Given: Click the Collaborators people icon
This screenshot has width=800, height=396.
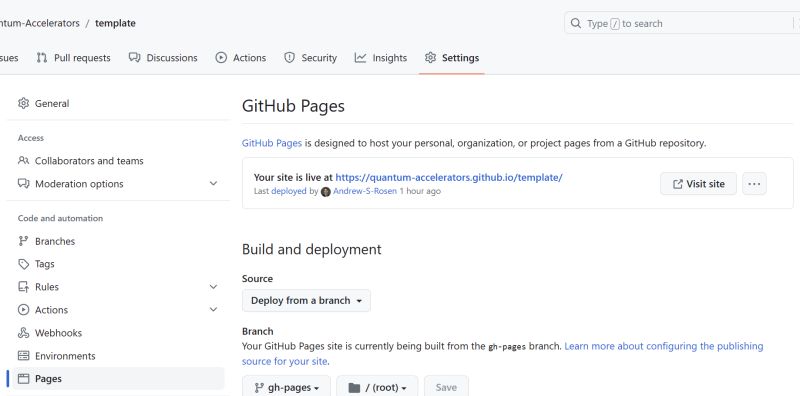Looking at the screenshot, I should pyautogui.click(x=23, y=161).
